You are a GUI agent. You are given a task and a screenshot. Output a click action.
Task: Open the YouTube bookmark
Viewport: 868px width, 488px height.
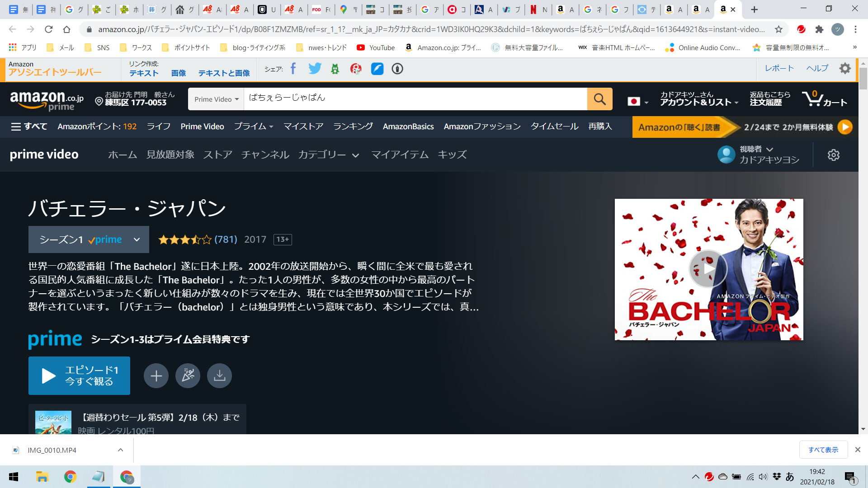376,47
